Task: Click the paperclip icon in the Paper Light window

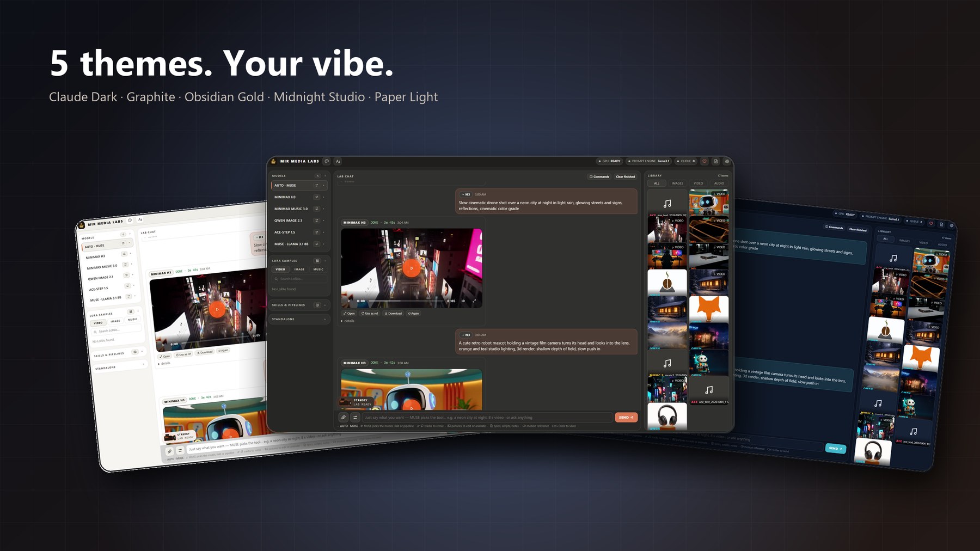Action: click(169, 451)
